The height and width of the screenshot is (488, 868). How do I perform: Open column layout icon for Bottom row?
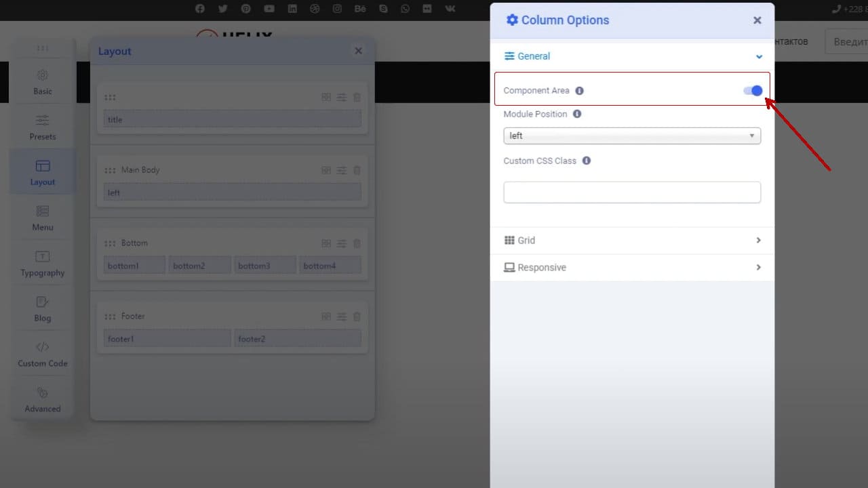pyautogui.click(x=326, y=243)
